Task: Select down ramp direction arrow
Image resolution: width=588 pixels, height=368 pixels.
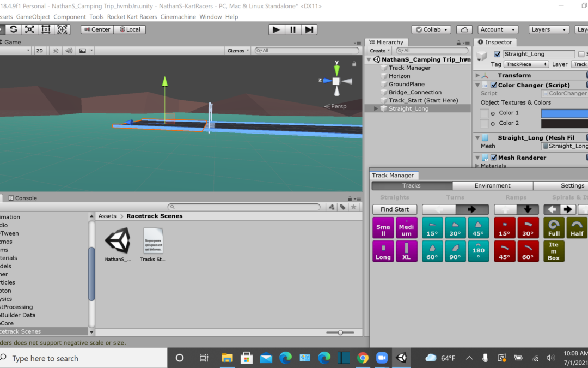Action: 528,209
